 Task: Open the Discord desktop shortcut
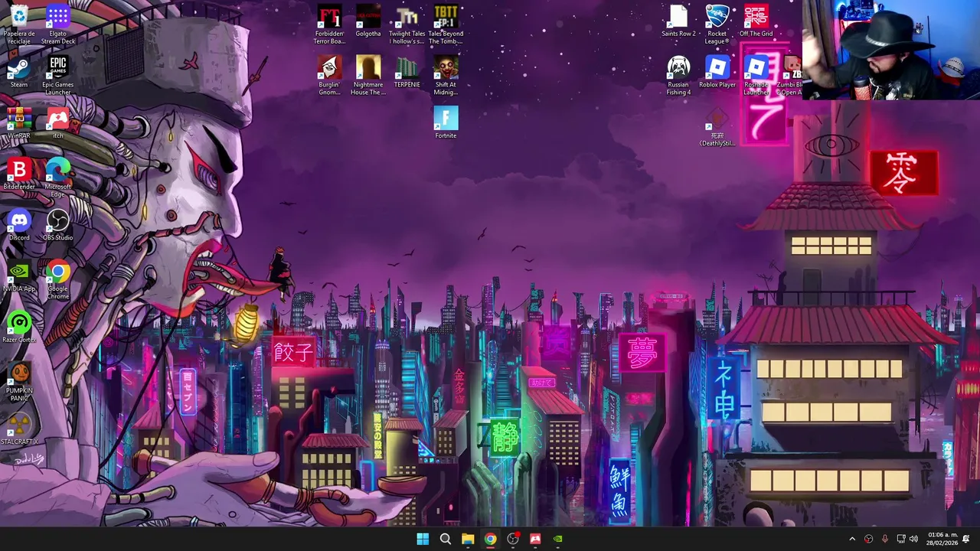(x=19, y=225)
